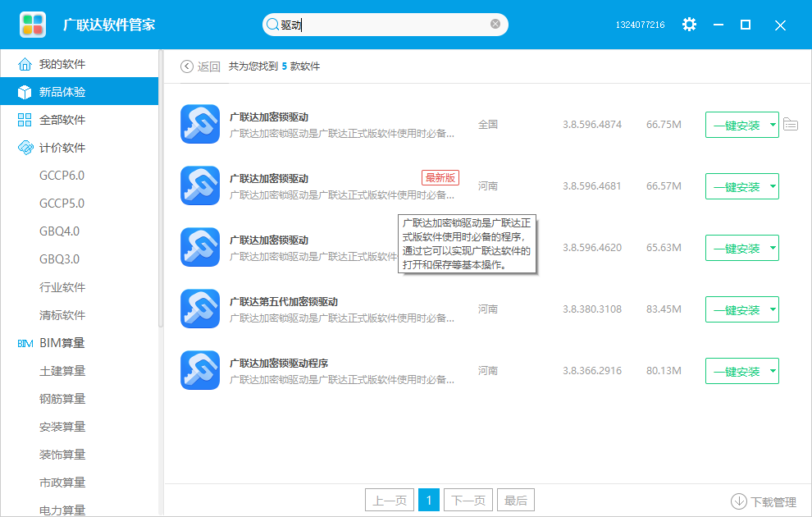The image size is (812, 517).
Task: Open 下载管理 download manager
Action: click(764, 501)
